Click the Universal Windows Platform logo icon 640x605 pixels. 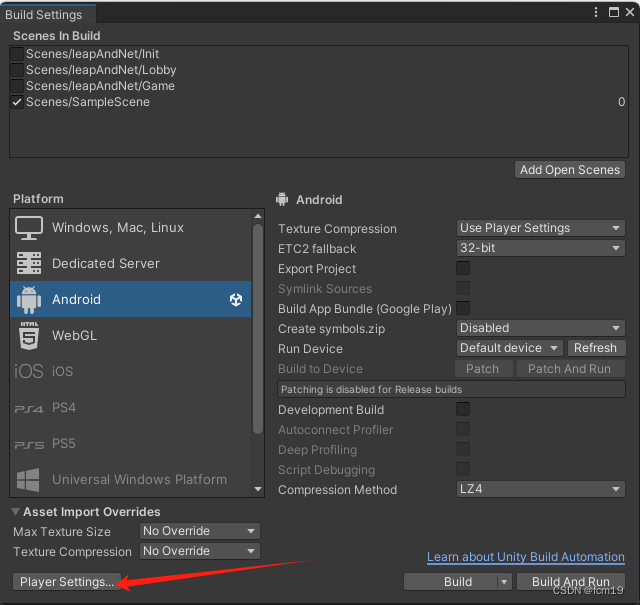pyautogui.click(x=28, y=480)
